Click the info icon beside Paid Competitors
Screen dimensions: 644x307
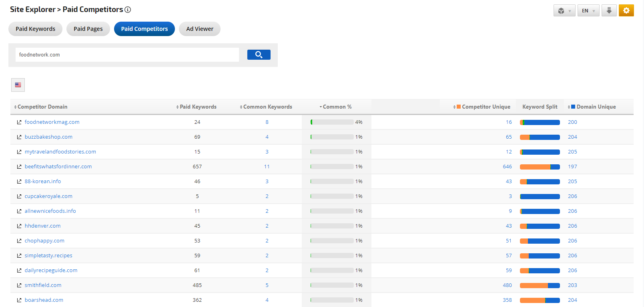(x=128, y=10)
